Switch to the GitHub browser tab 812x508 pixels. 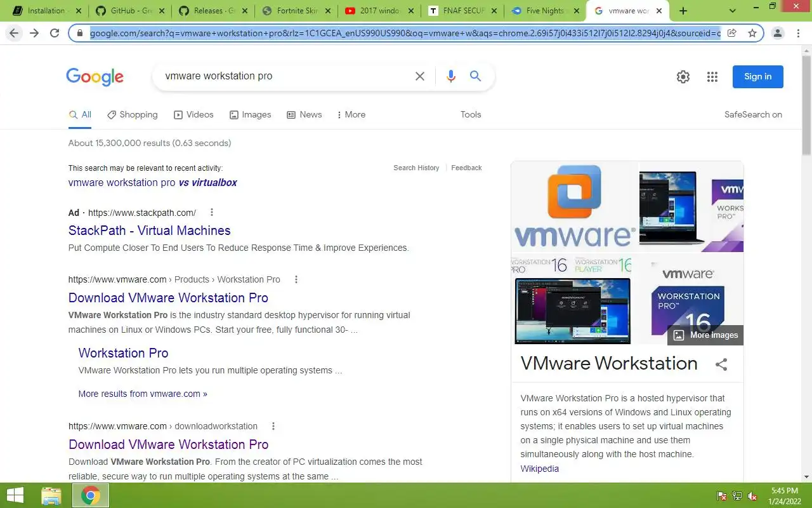pos(131,11)
